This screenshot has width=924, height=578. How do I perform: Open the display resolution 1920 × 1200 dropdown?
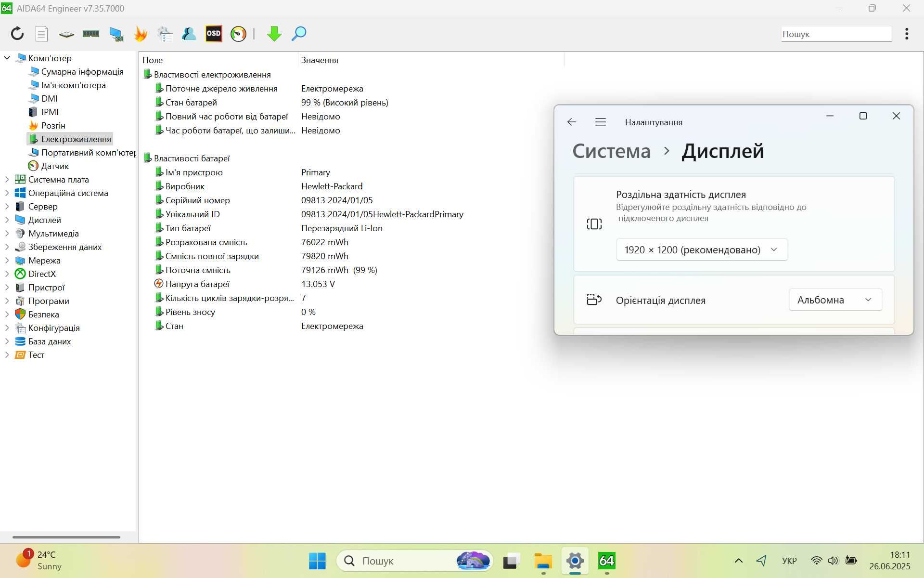coord(702,250)
